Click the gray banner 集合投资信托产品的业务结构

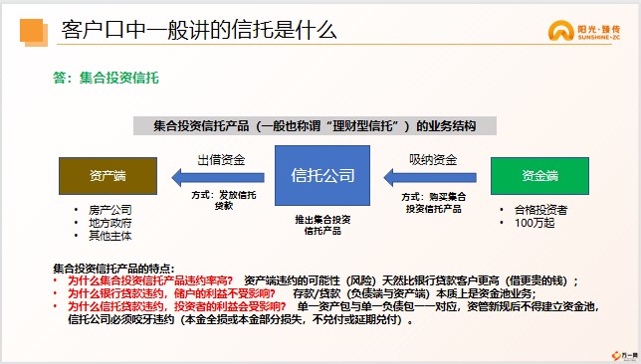[315, 126]
